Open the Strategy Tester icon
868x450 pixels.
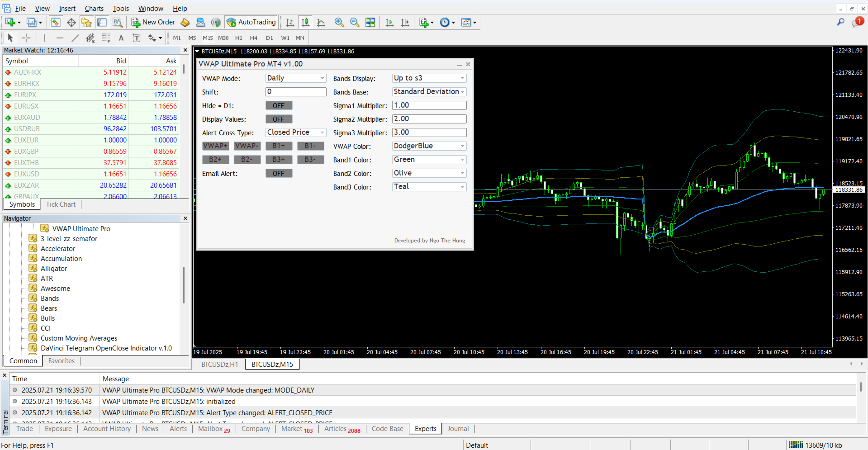point(118,22)
